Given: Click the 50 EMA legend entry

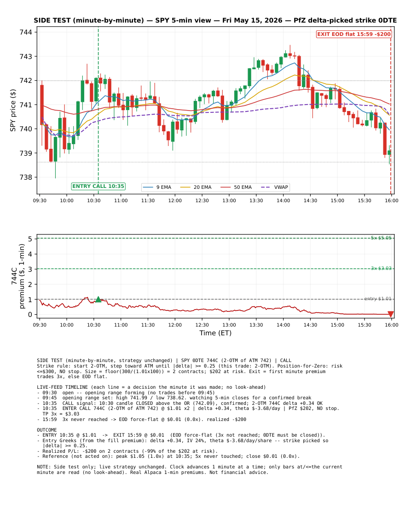Looking at the screenshot, I should (237, 187).
